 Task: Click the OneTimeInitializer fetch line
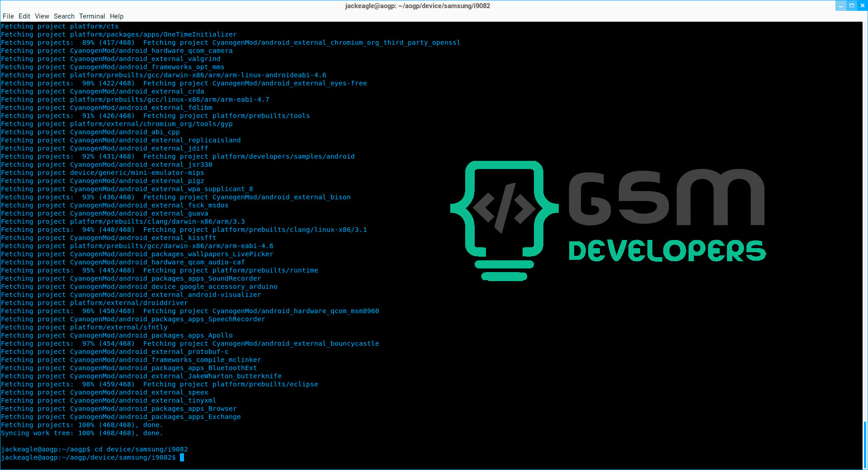(119, 35)
